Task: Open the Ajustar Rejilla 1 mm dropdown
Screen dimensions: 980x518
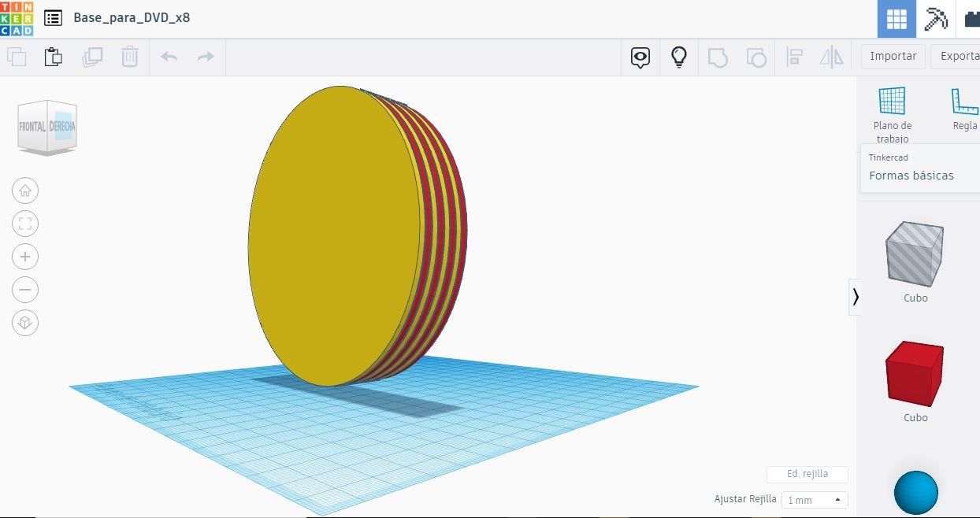Action: click(x=815, y=500)
